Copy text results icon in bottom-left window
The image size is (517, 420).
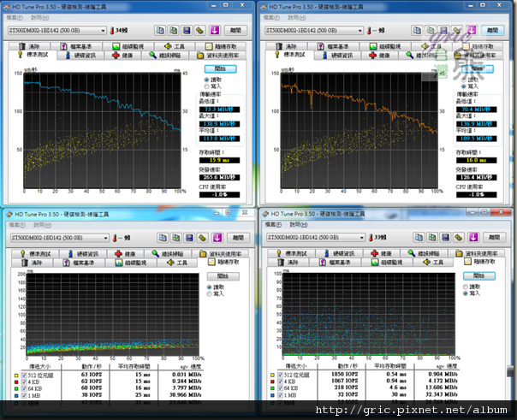click(163, 238)
